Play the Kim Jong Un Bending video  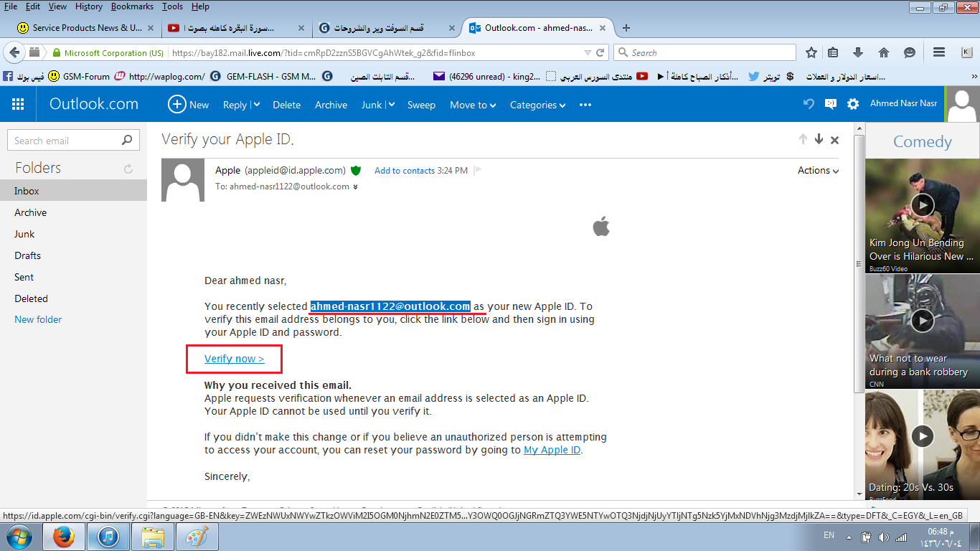pyautogui.click(x=923, y=205)
